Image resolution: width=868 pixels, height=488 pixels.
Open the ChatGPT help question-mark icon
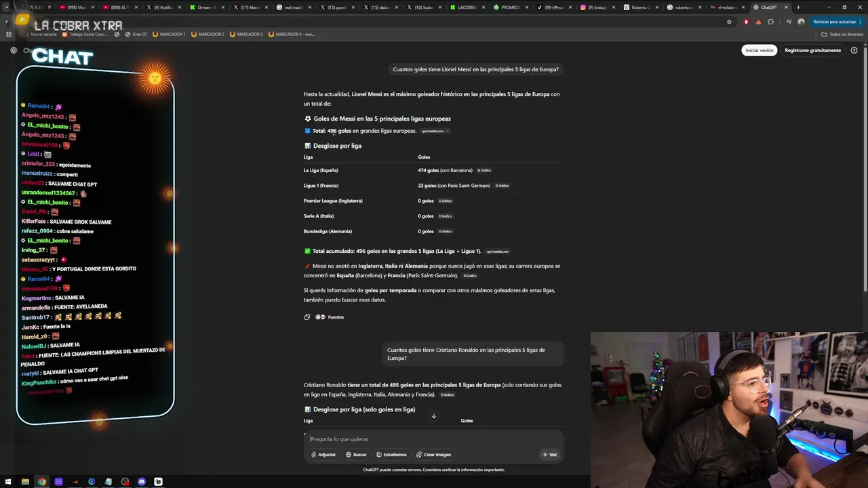(854, 50)
